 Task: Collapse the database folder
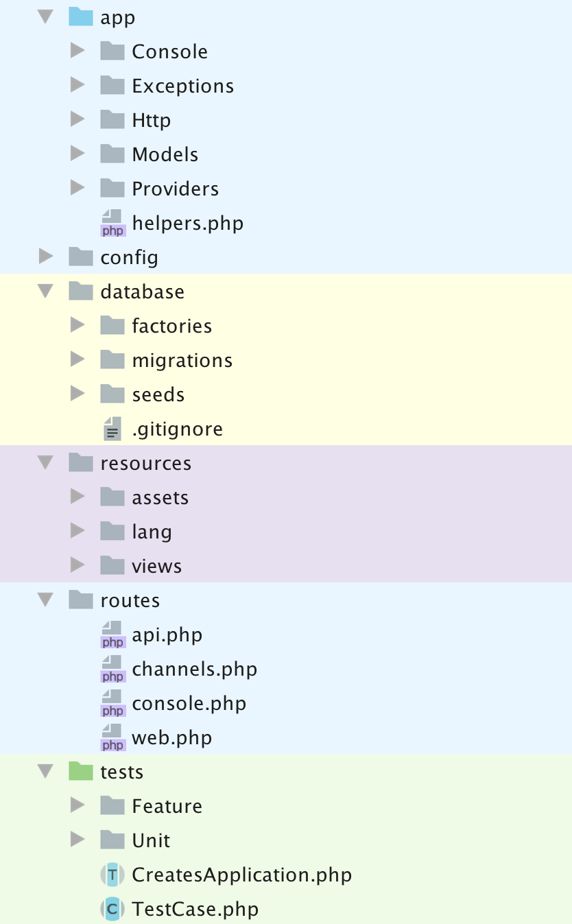(x=46, y=291)
